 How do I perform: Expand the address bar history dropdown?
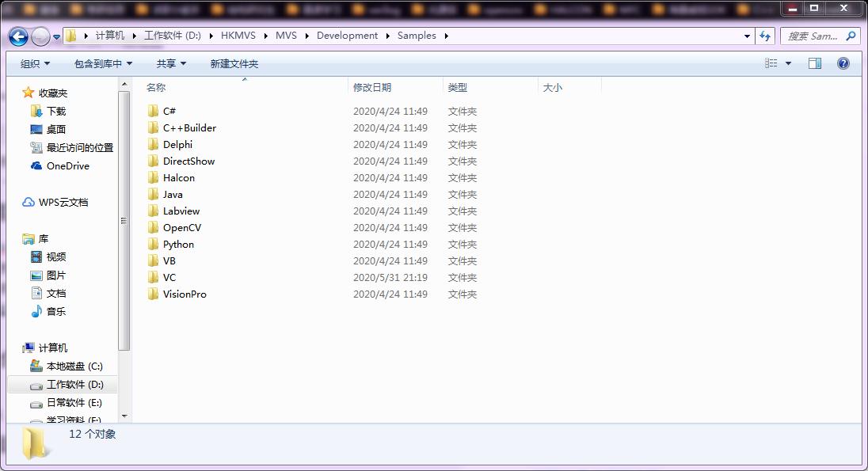747,36
